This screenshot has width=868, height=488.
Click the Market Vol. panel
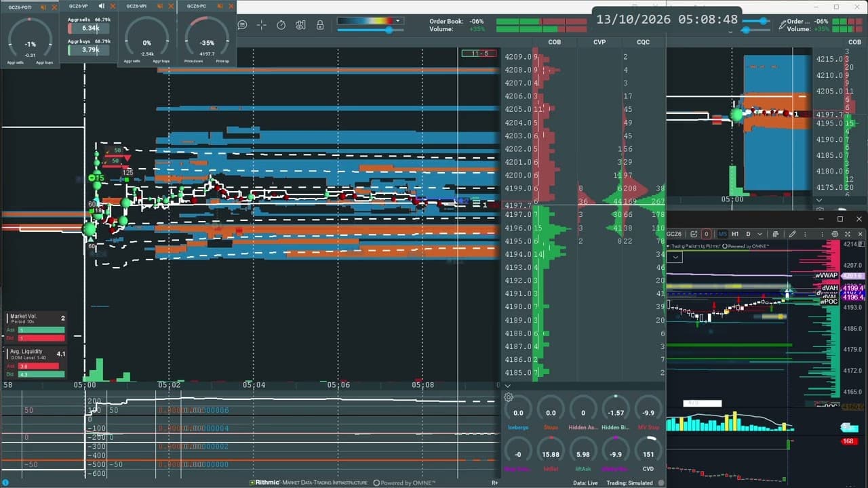click(36, 327)
